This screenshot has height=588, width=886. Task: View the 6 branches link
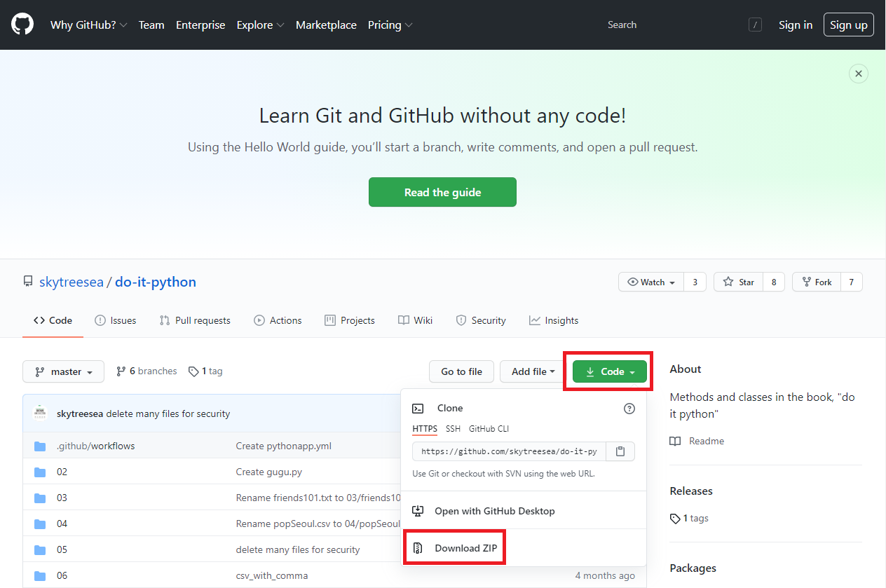coord(146,371)
